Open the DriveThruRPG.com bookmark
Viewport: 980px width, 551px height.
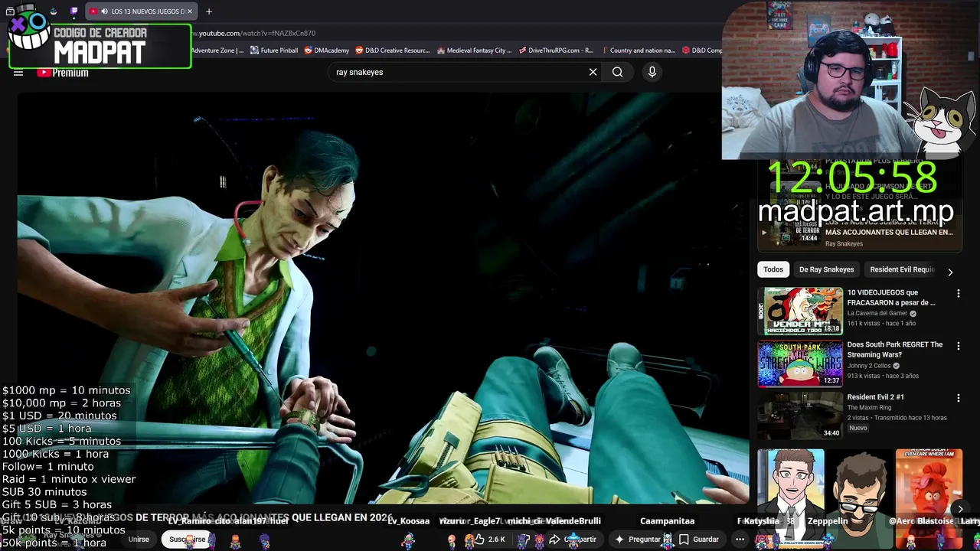pos(556,51)
